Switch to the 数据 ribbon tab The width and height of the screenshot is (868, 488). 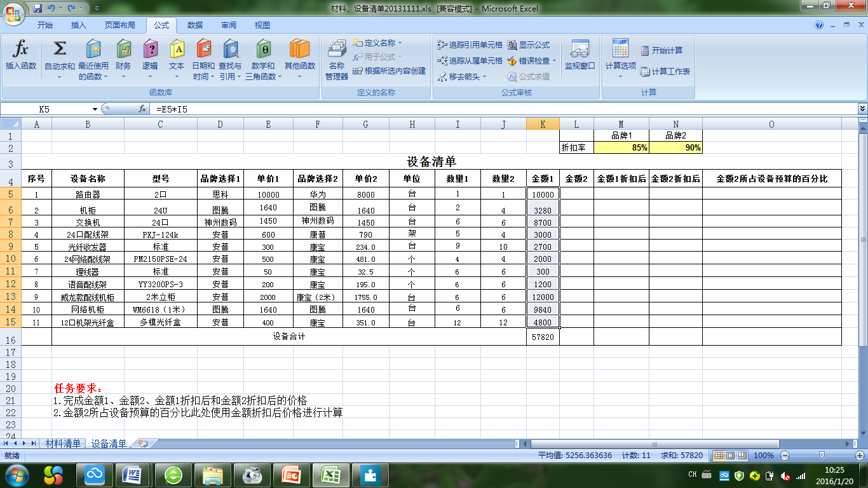[x=195, y=25]
